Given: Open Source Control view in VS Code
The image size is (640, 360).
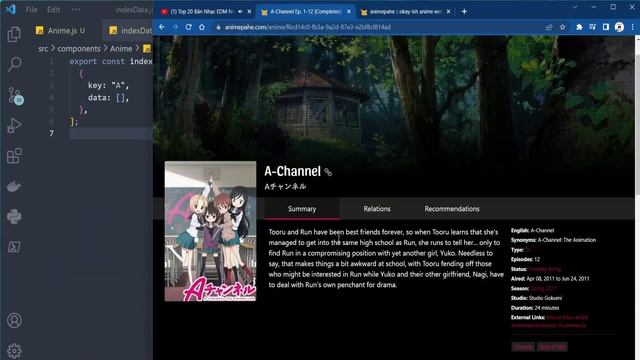Looking at the screenshot, I should [x=15, y=96].
